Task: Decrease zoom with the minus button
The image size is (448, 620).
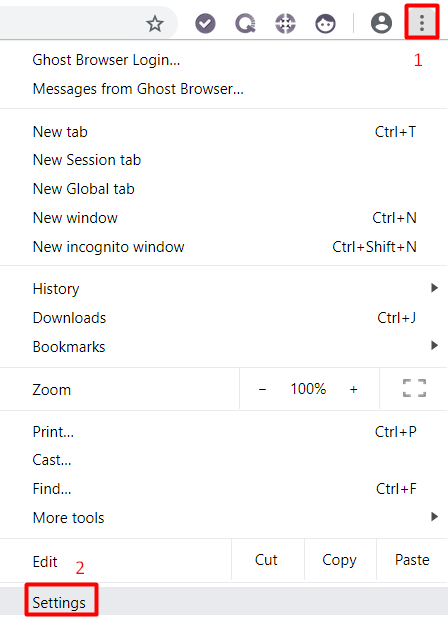Action: pos(262,389)
